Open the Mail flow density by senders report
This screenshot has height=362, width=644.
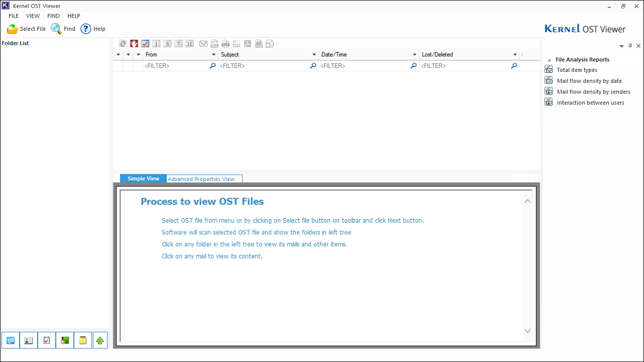[x=593, y=92]
